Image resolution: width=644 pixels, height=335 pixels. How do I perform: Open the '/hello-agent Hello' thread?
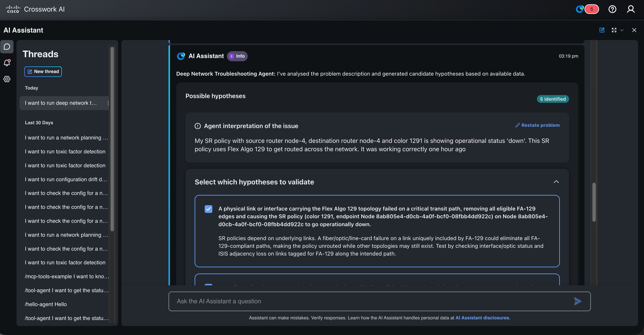coord(46,304)
